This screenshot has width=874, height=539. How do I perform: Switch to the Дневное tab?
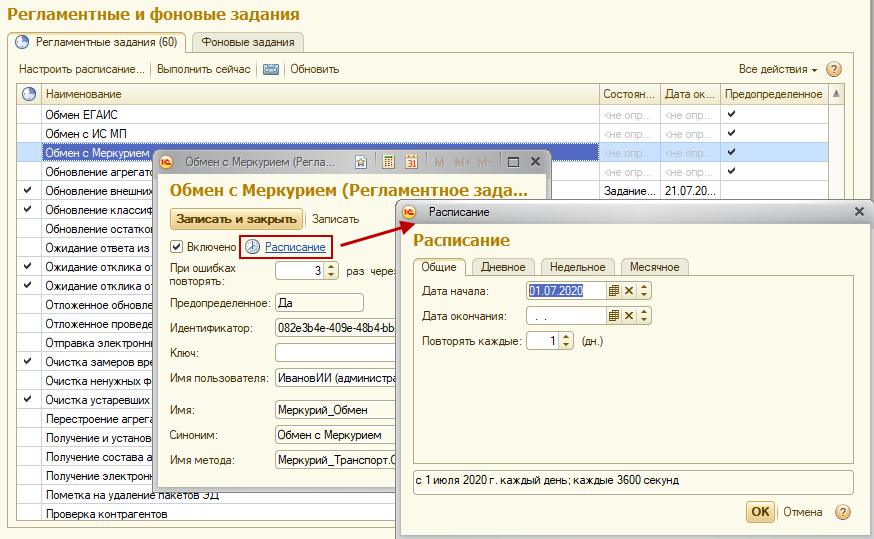[503, 267]
